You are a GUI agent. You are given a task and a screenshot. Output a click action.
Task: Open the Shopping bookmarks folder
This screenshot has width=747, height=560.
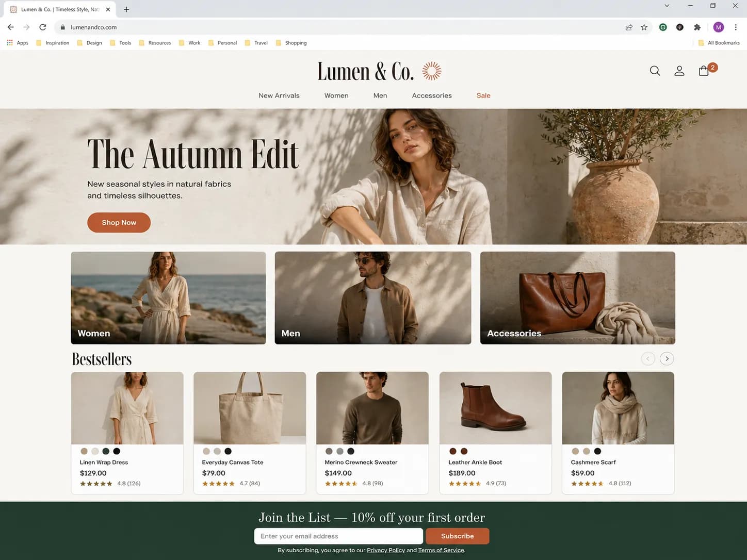[291, 43]
